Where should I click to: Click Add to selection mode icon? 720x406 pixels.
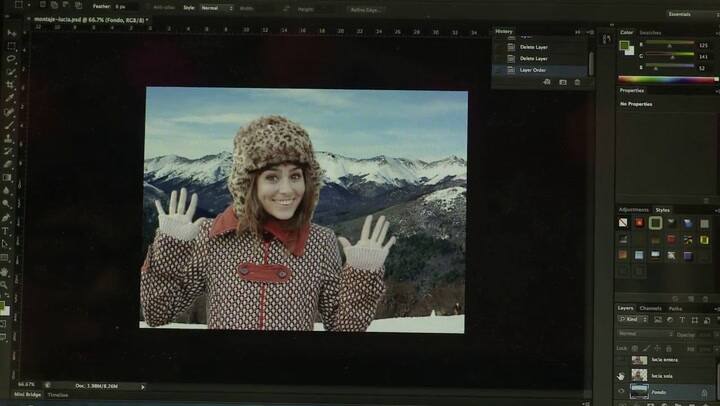[54, 5]
